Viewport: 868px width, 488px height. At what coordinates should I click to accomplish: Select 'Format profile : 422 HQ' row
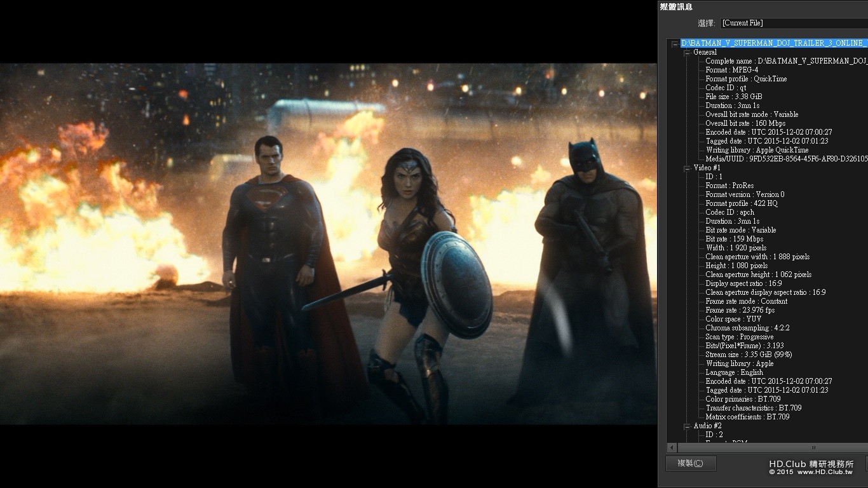(x=742, y=203)
